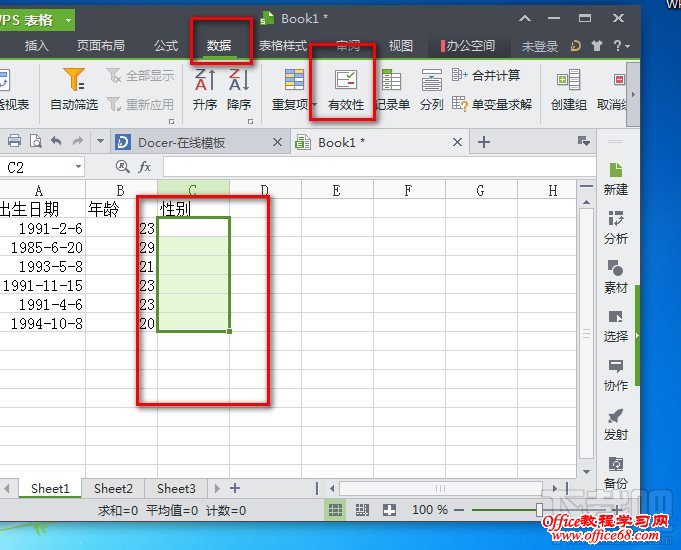Redo the last action
The image size is (681, 550).
78,141
